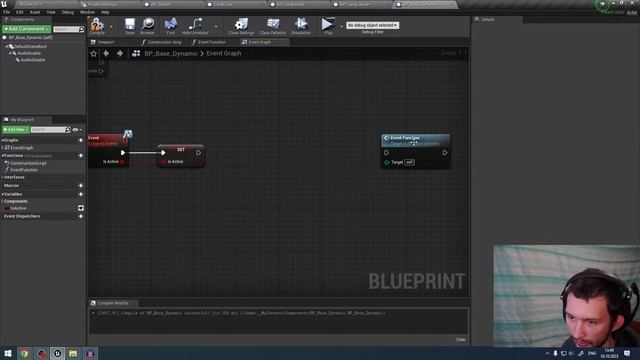Open File Explorer from the taskbar
This screenshot has width=640, height=360.
(73, 353)
